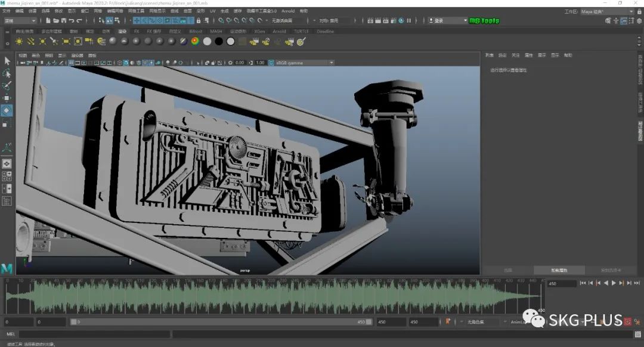Click the MS Tools logo
Viewport: 644px width, 347px height.
(x=484, y=20)
